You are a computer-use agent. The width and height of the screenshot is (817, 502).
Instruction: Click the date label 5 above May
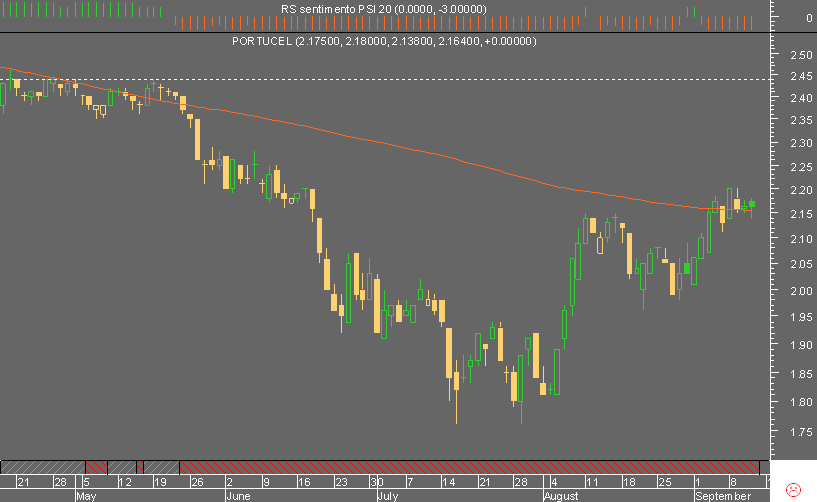[86, 482]
